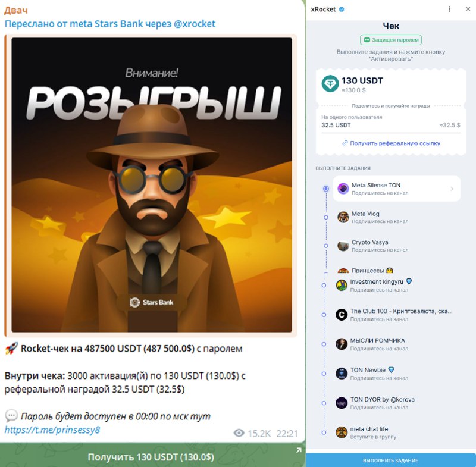
Task: Click the Investment kingyru channel avatar
Action: click(x=342, y=285)
